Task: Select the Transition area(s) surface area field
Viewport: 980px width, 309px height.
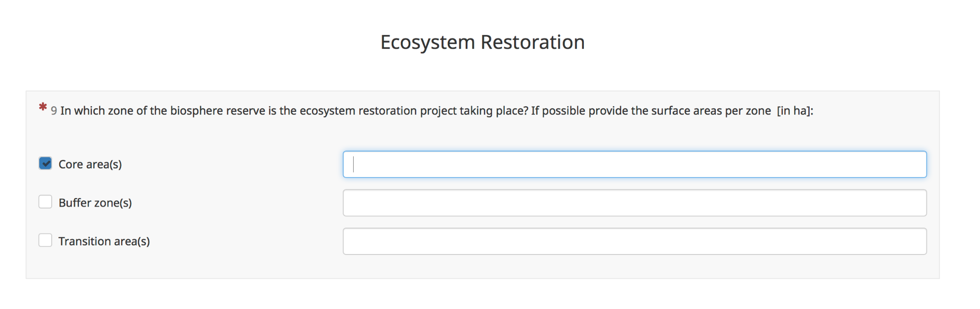Action: click(635, 241)
